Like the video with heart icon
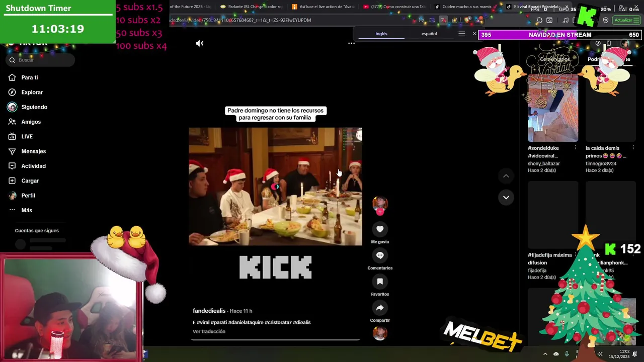 pyautogui.click(x=380, y=229)
